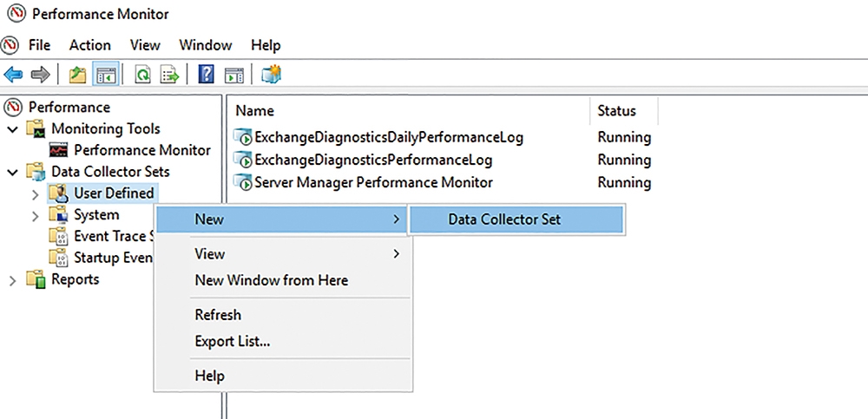868x419 pixels.
Task: Select the User Defined tree label
Action: point(114,193)
